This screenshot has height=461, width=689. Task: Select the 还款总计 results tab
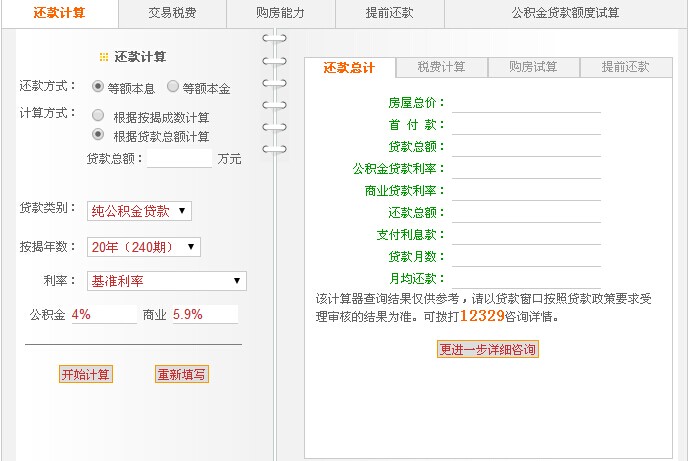coord(349,67)
